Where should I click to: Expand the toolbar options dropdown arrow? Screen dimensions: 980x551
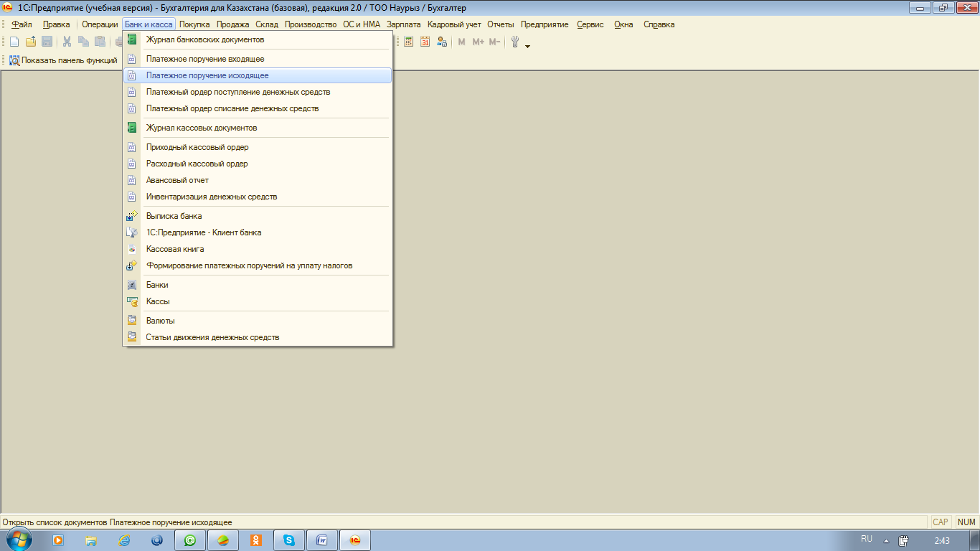(528, 46)
